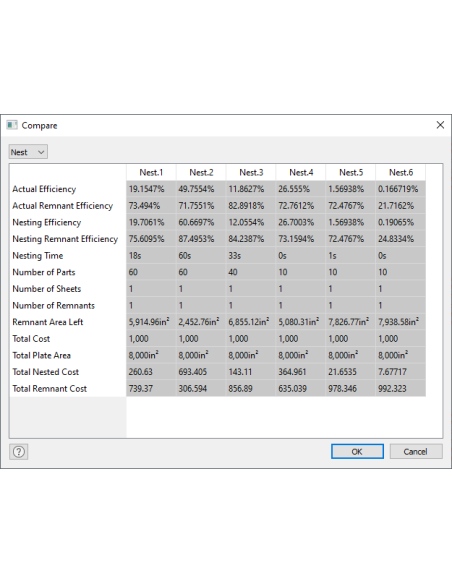452x584 pixels.
Task: Click the Number of Sheets row label
Action: click(47, 289)
